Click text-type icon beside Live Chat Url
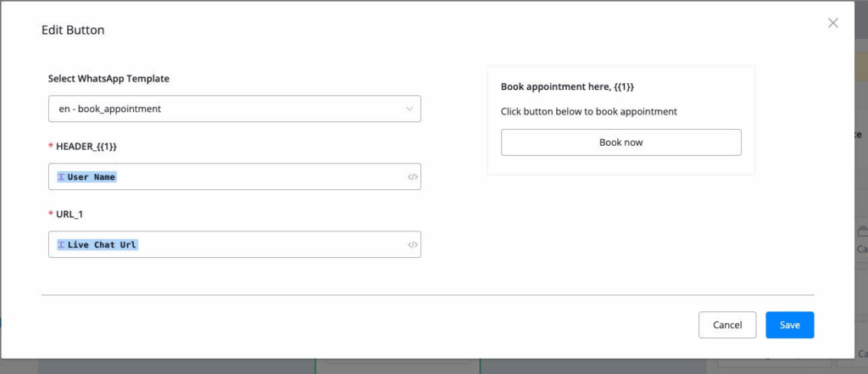This screenshot has width=868, height=374. tap(61, 245)
